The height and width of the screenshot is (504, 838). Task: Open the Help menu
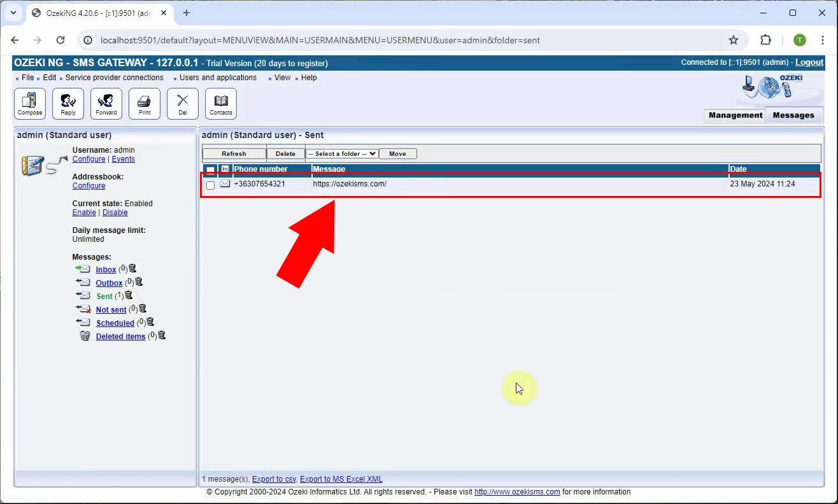click(x=309, y=78)
